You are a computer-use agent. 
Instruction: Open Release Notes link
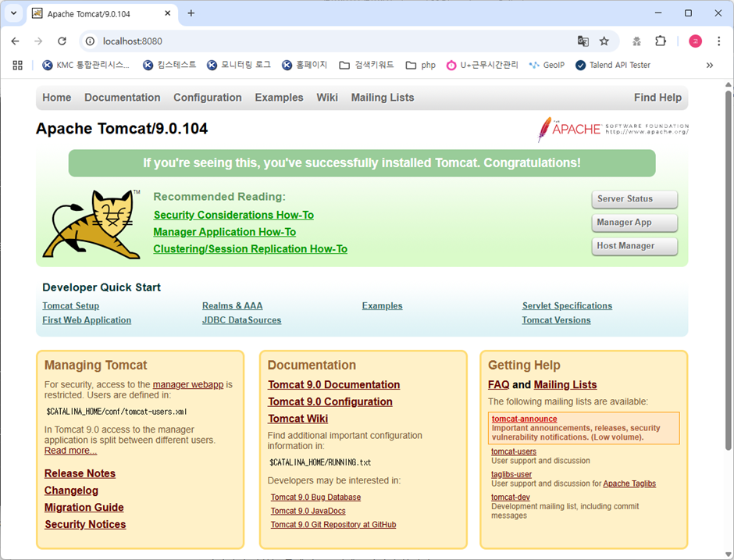(80, 473)
